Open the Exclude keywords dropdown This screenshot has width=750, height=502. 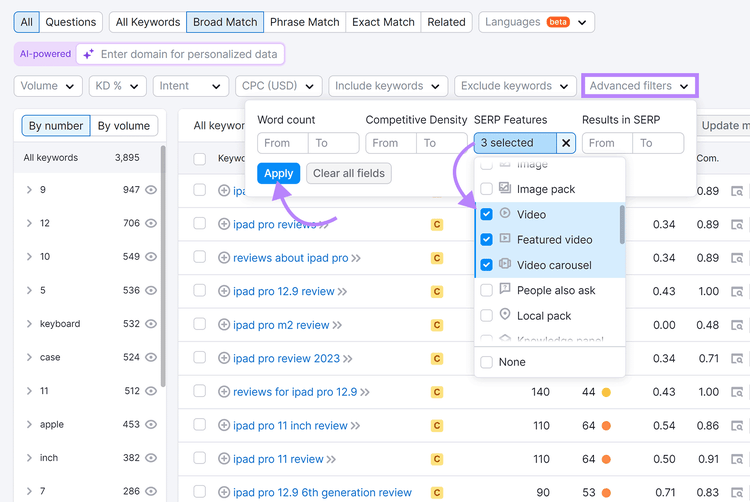tap(515, 86)
